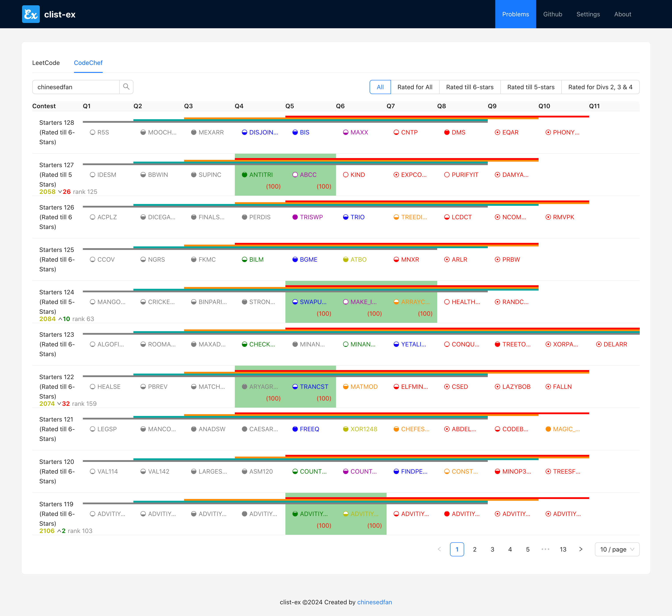Click the blue FREEQ problem circle icon
Screen dimensions: 672x616
(x=295, y=429)
